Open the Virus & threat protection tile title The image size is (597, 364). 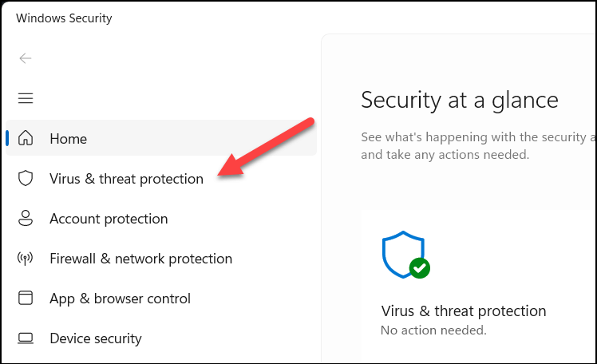(464, 311)
